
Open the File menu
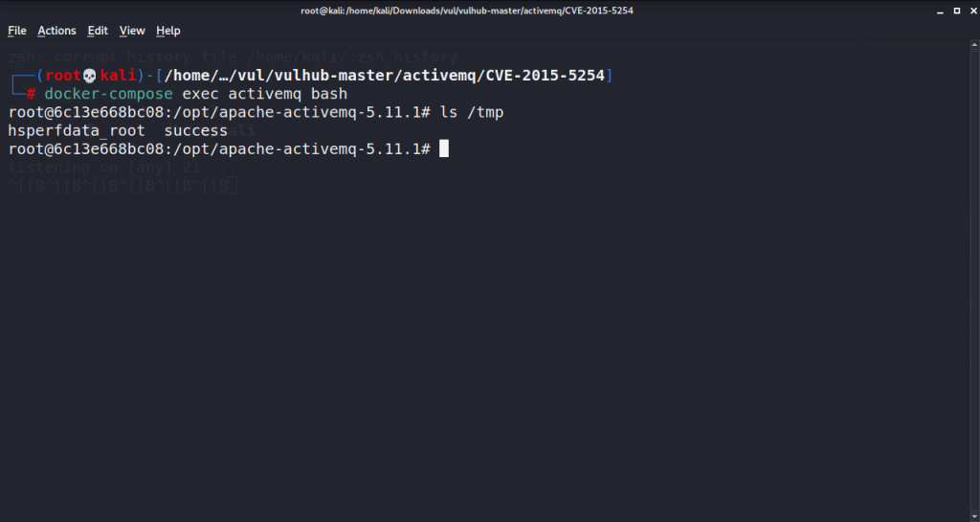(17, 31)
